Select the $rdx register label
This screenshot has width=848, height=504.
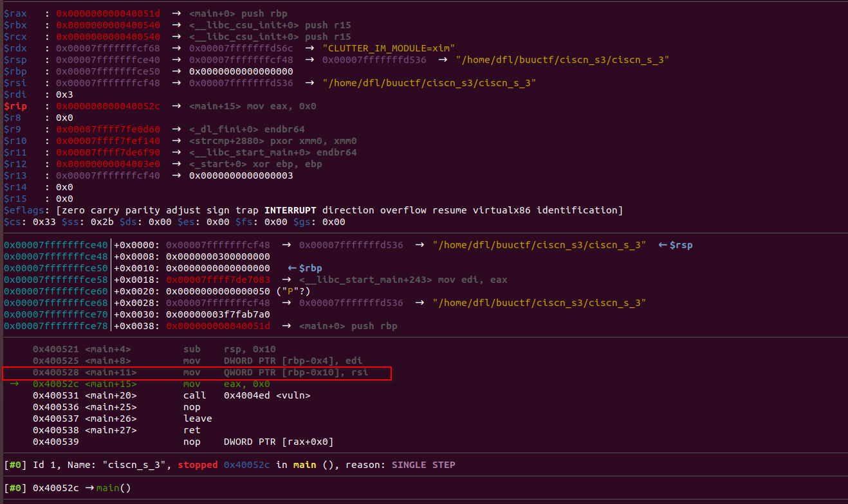tap(15, 48)
